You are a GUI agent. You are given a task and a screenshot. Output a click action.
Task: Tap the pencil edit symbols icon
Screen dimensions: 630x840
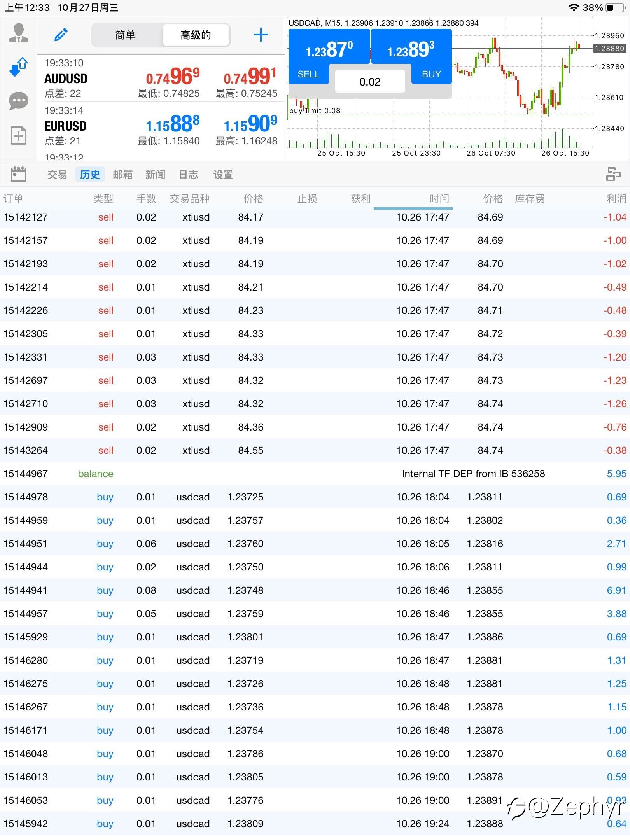click(x=61, y=35)
